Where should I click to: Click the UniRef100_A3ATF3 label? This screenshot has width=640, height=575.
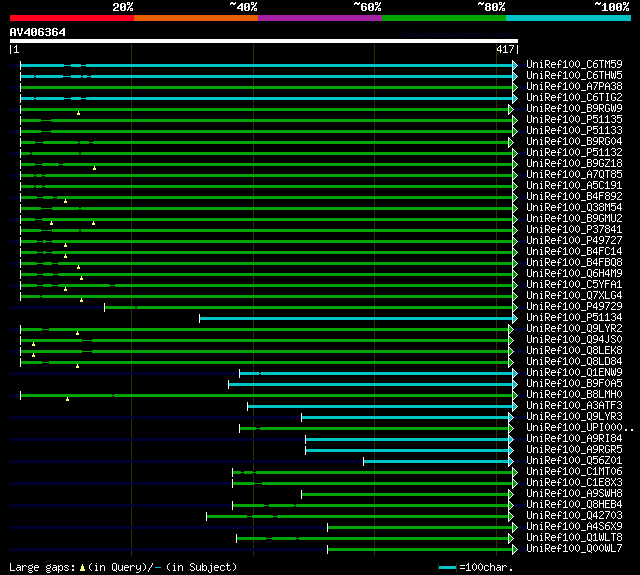pos(574,406)
